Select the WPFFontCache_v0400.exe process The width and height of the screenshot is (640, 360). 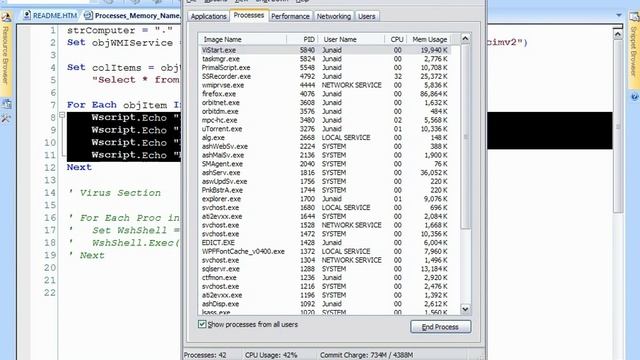click(325, 251)
